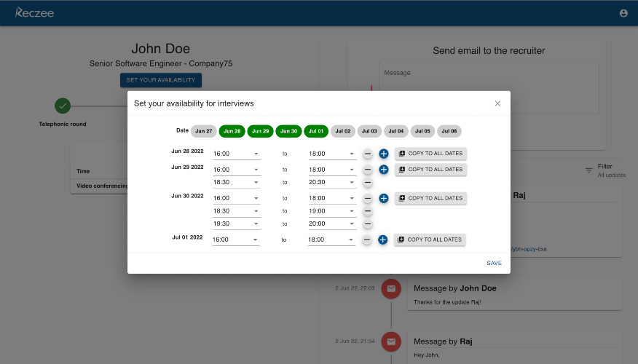Remove the Jul 01 16:00 time slot
Screen dimensions: 638x364
click(366, 240)
